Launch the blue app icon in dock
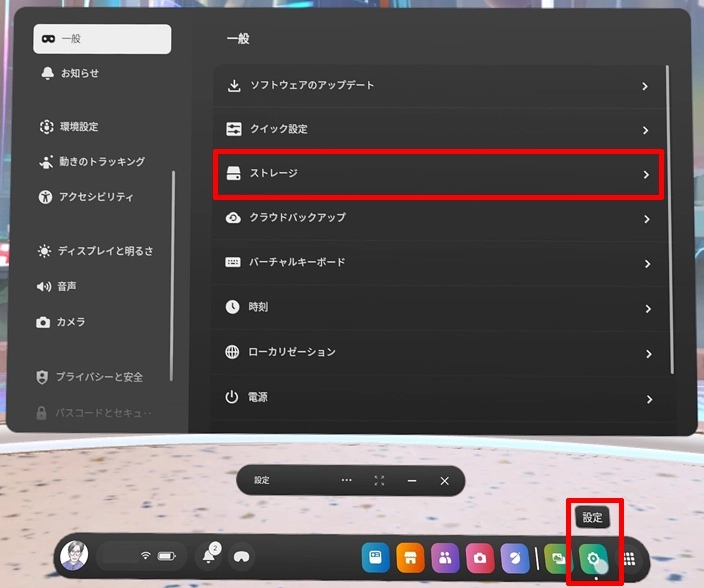 pos(375,557)
